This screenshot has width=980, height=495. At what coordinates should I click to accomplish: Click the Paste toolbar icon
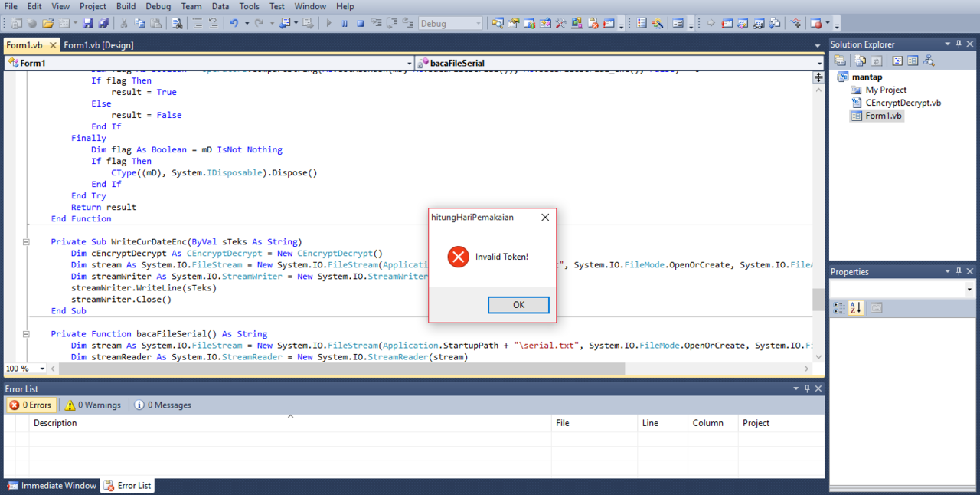[x=155, y=24]
